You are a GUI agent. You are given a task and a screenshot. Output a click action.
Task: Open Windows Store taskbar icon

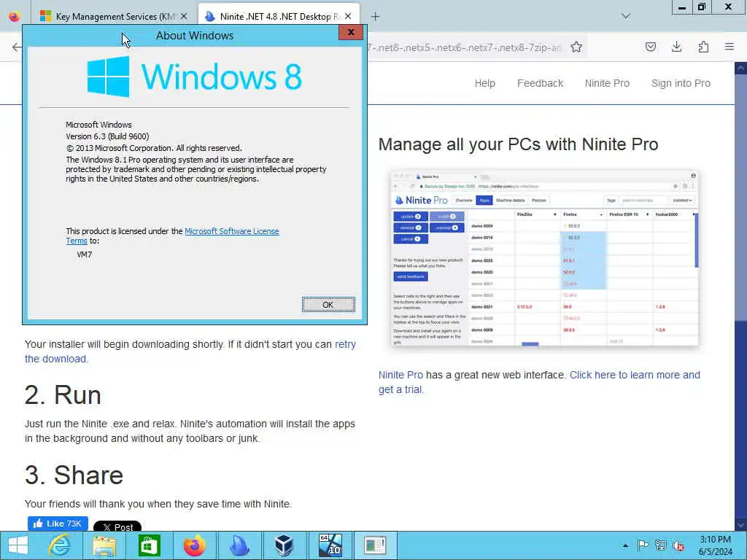149,545
